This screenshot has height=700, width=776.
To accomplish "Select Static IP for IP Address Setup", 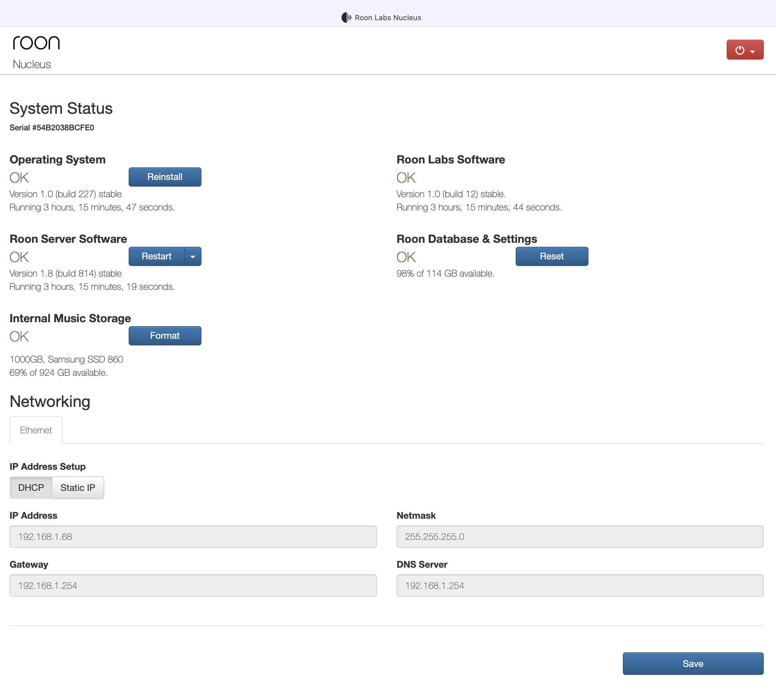I will click(x=78, y=488).
